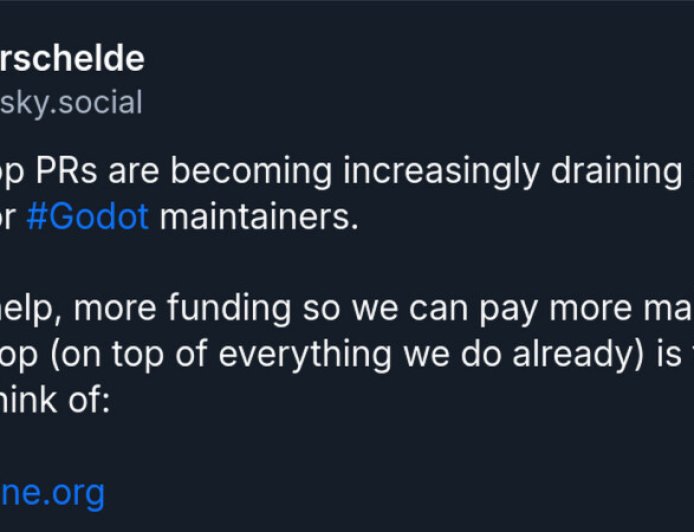The height and width of the screenshot is (532, 694).
Task: Follow the blue link ending in "ne.org"
Action: [52, 492]
